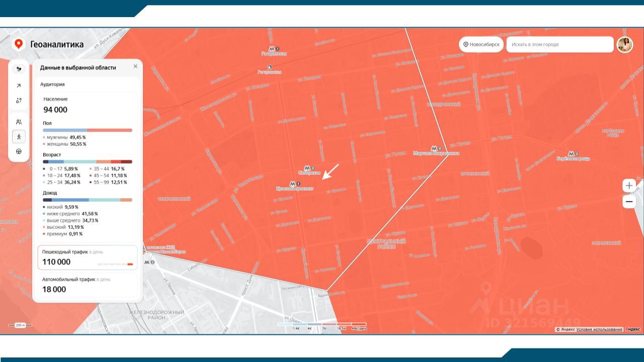The height and width of the screenshot is (362, 644).
Task: Click the traffic density legend scale
Action: [x=322, y=326]
